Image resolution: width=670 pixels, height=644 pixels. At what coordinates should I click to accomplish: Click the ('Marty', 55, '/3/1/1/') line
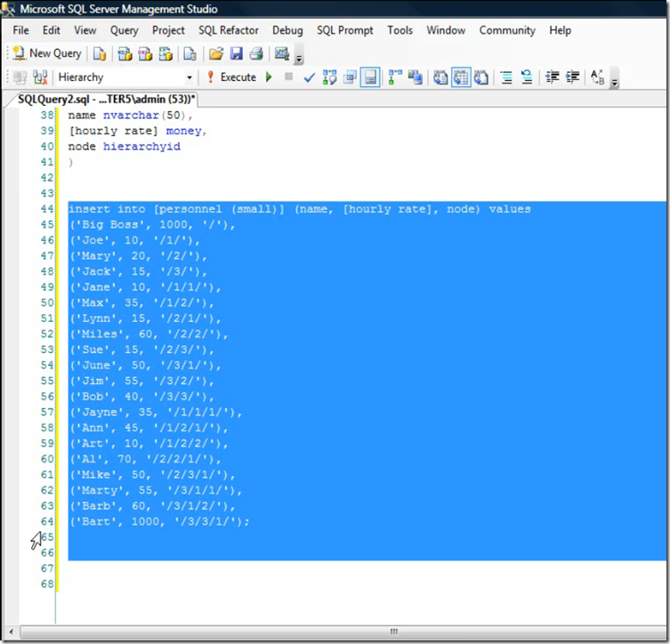click(x=156, y=490)
